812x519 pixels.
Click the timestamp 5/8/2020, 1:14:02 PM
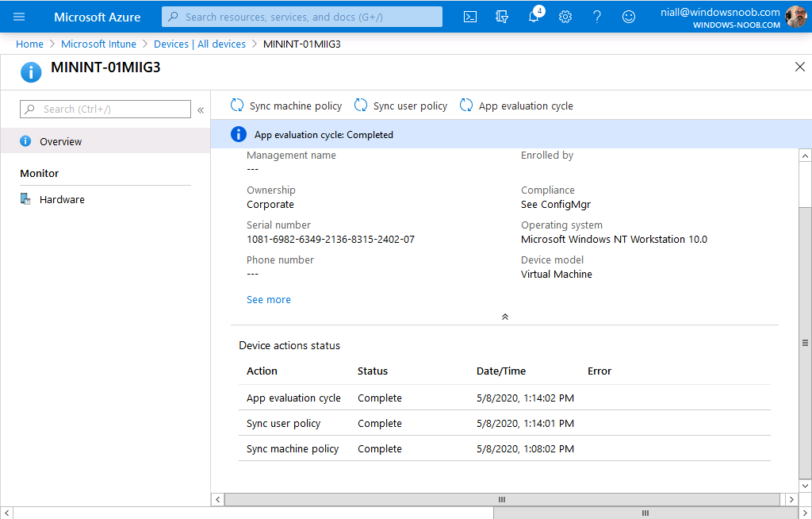coord(525,398)
